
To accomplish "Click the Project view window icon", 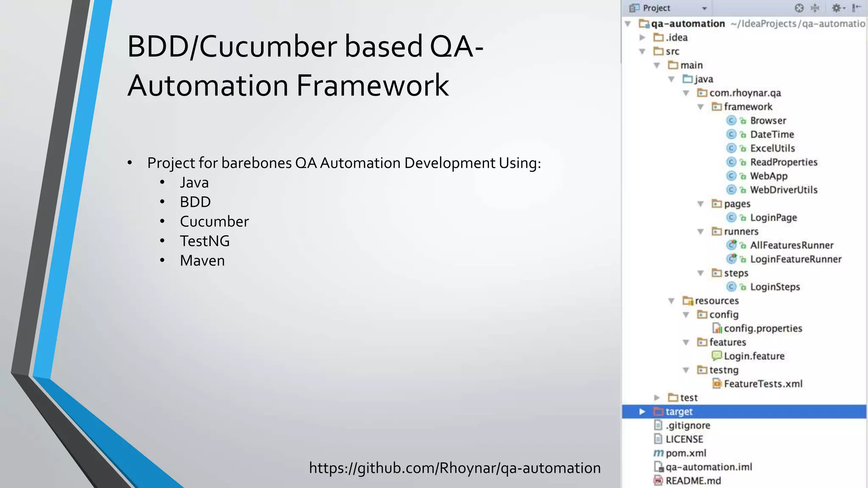I will [x=634, y=8].
